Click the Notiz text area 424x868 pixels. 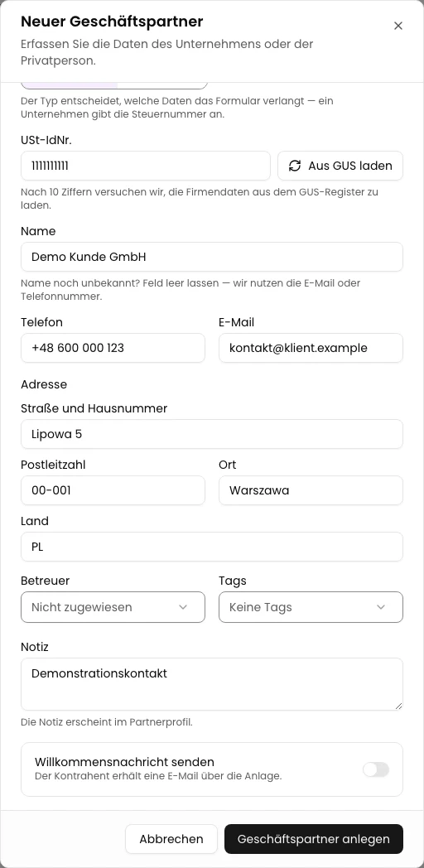coord(212,684)
